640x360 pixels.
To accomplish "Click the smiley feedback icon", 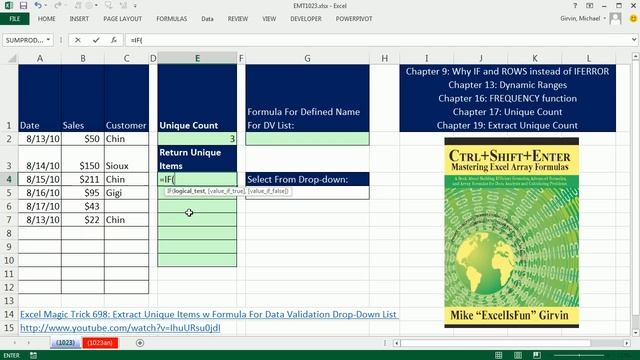I will pyautogui.click(x=633, y=18).
